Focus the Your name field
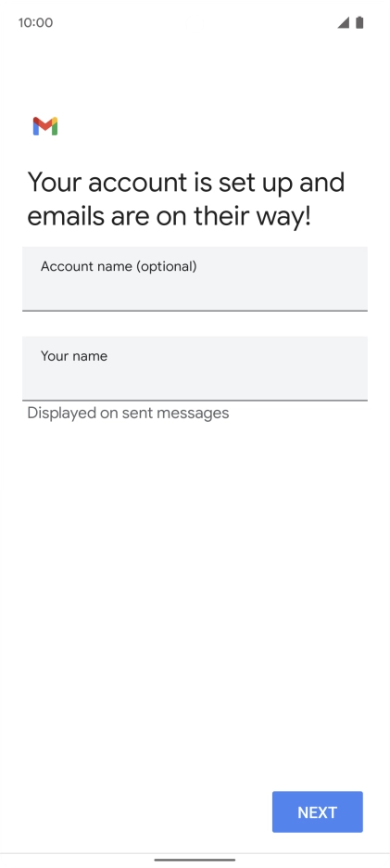This screenshot has height=868, width=390. (x=195, y=369)
